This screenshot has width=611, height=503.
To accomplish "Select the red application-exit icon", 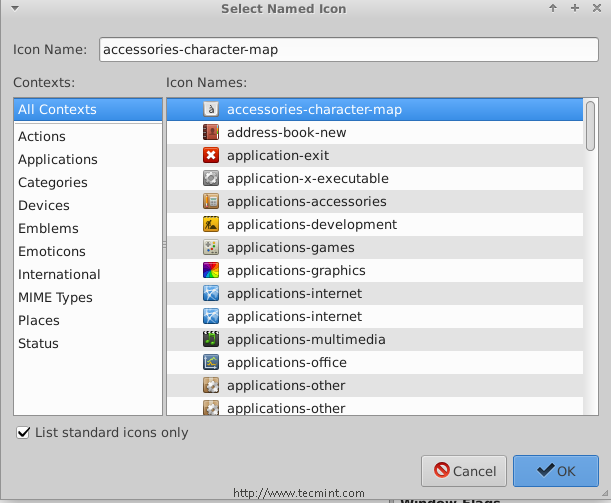I will pyautogui.click(x=210, y=155).
